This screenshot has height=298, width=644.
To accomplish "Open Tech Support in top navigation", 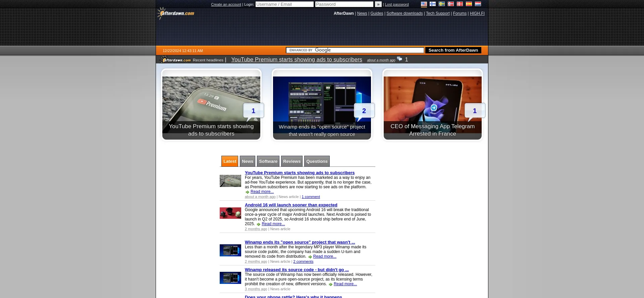I will [438, 13].
